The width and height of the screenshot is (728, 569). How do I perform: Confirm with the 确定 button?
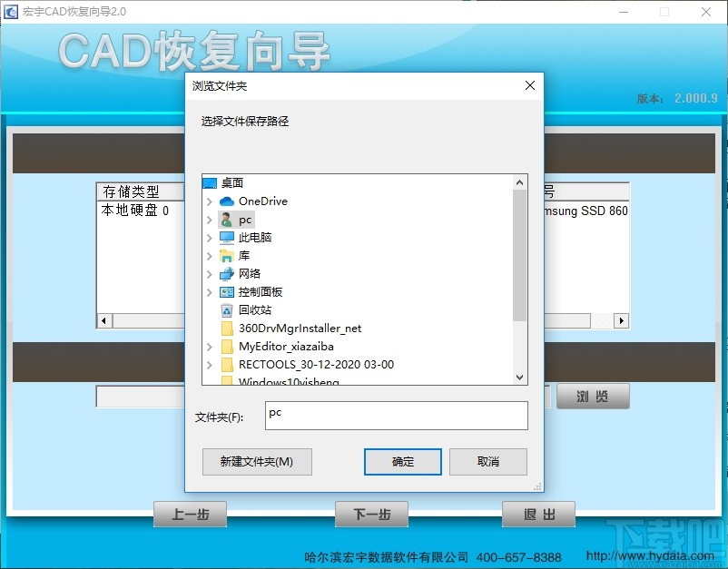click(402, 462)
